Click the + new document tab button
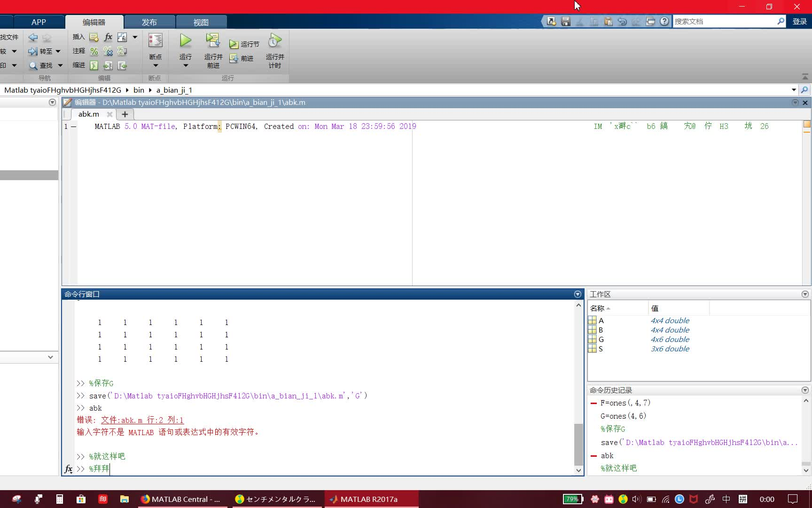The image size is (812, 508). pyautogui.click(x=125, y=114)
